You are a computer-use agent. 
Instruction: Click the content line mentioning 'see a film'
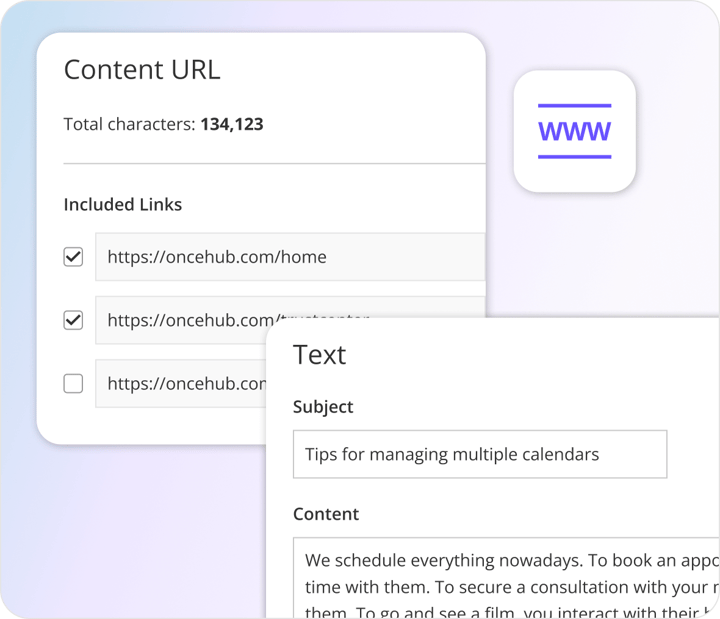450,608
